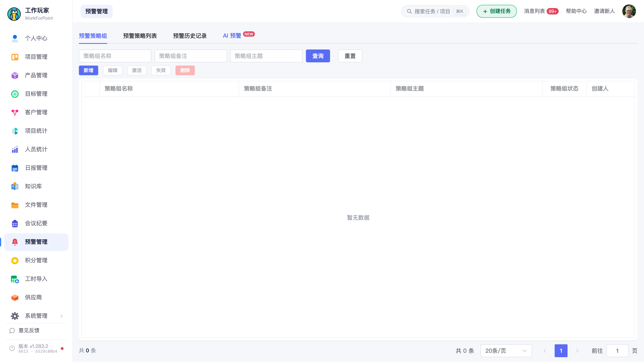The image size is (644, 362).
Task: Switch to the 预警策略列表 tab
Action: coord(140,36)
